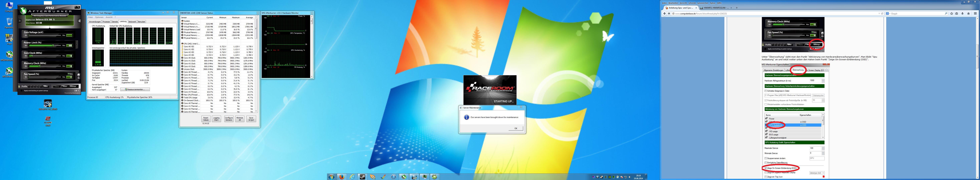This screenshot has width=980, height=180.
Task: Adjust the Memory Clock slider in Afterburner
Action: pos(45,66)
